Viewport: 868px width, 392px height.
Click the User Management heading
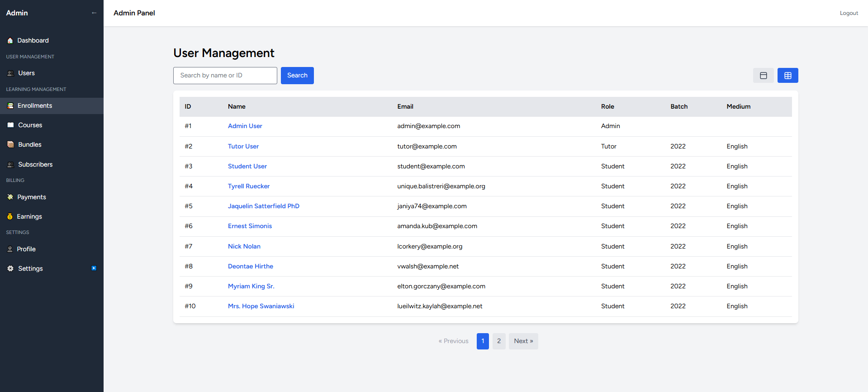click(x=224, y=53)
